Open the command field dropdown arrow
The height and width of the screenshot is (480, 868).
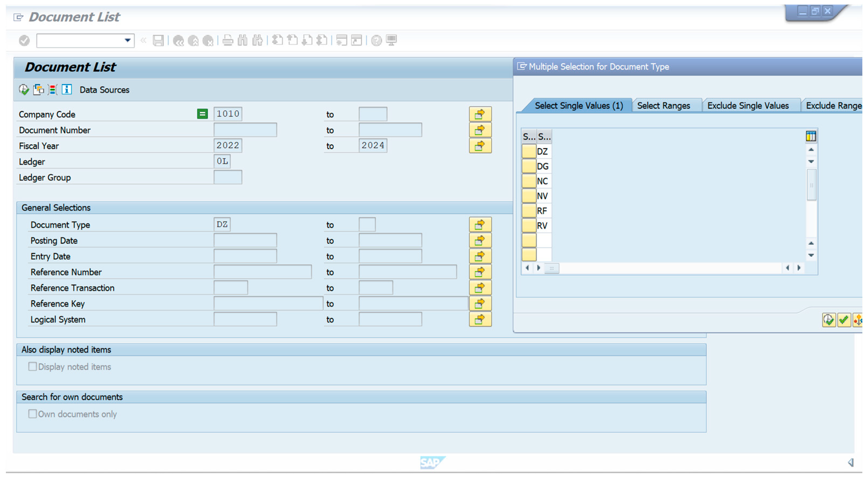[x=127, y=40]
